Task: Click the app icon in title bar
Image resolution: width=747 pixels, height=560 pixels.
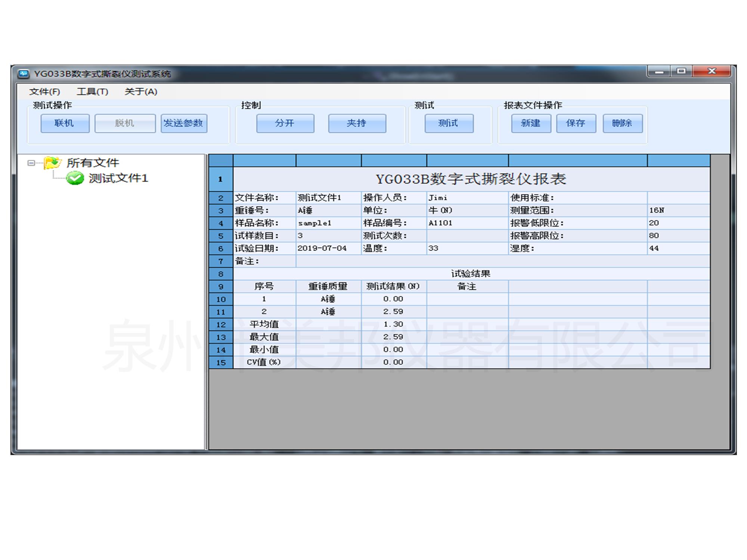Action: pos(24,74)
